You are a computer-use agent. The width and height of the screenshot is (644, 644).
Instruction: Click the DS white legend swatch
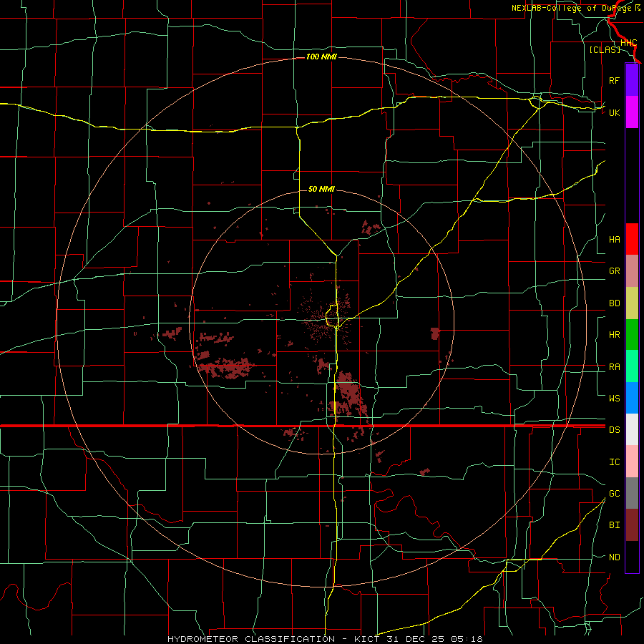(x=632, y=429)
